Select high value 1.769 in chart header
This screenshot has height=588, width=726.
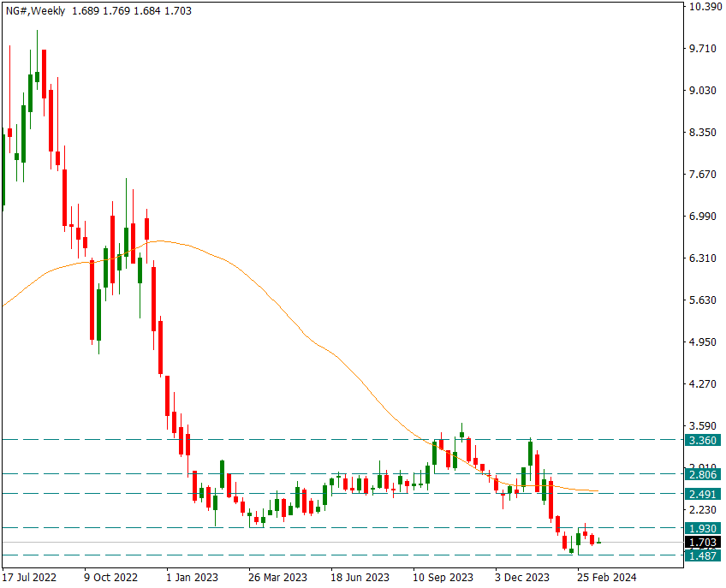tap(116, 10)
